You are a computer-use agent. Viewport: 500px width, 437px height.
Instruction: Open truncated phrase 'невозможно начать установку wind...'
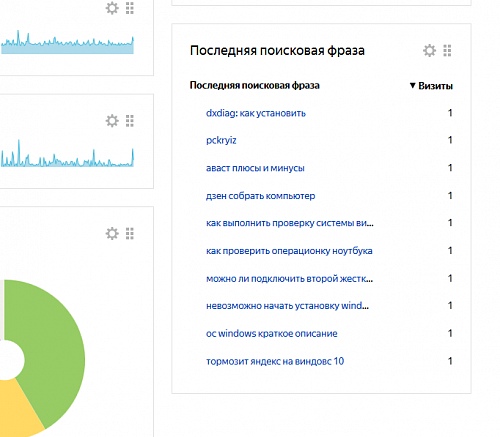pos(287,306)
